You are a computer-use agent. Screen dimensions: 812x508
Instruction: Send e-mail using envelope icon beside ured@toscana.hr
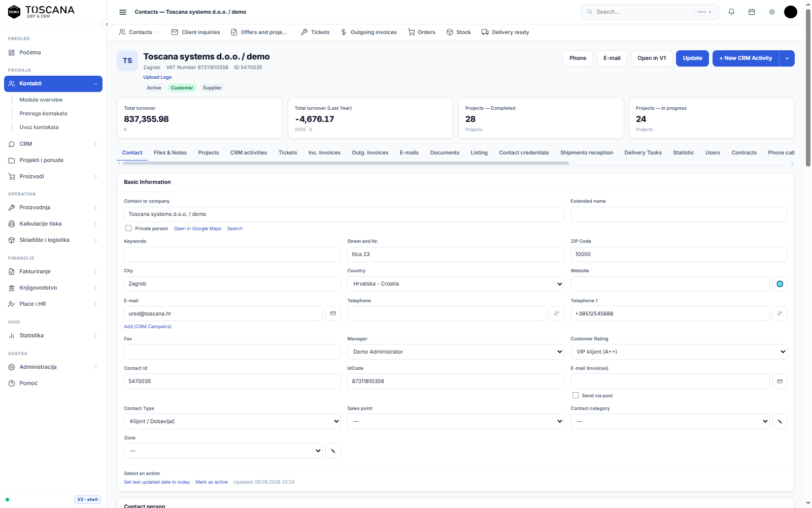[333, 313]
